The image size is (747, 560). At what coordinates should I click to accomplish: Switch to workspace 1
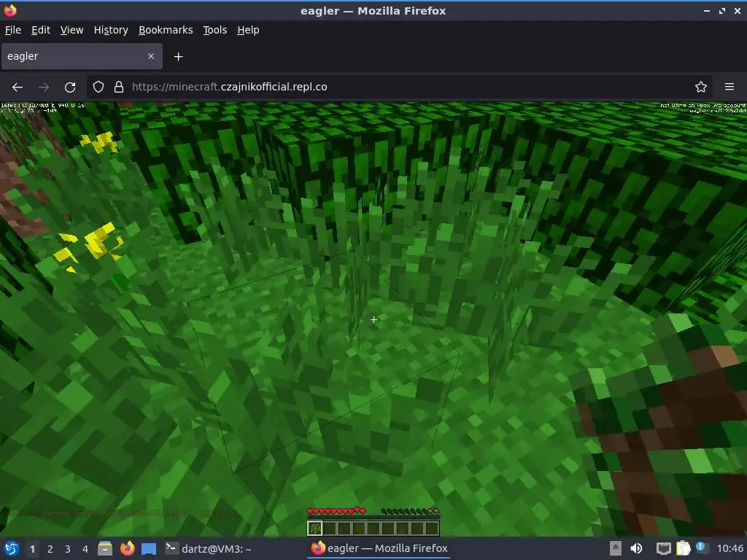(x=32, y=549)
